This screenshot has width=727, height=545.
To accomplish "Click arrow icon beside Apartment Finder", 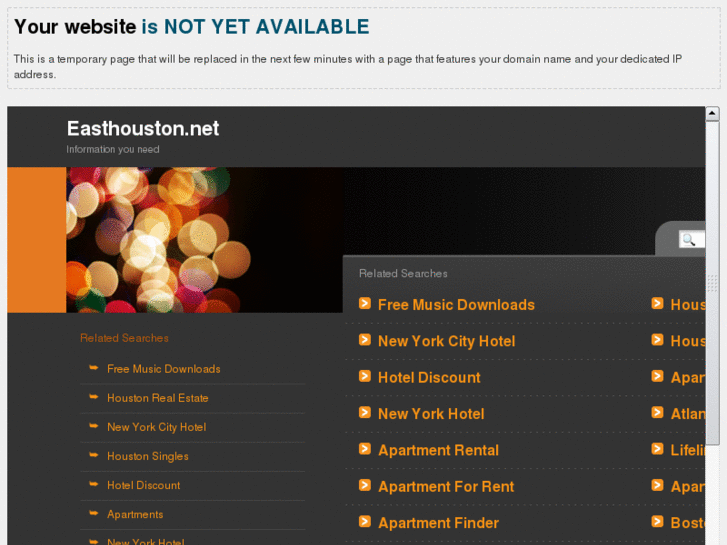I will pos(365,522).
